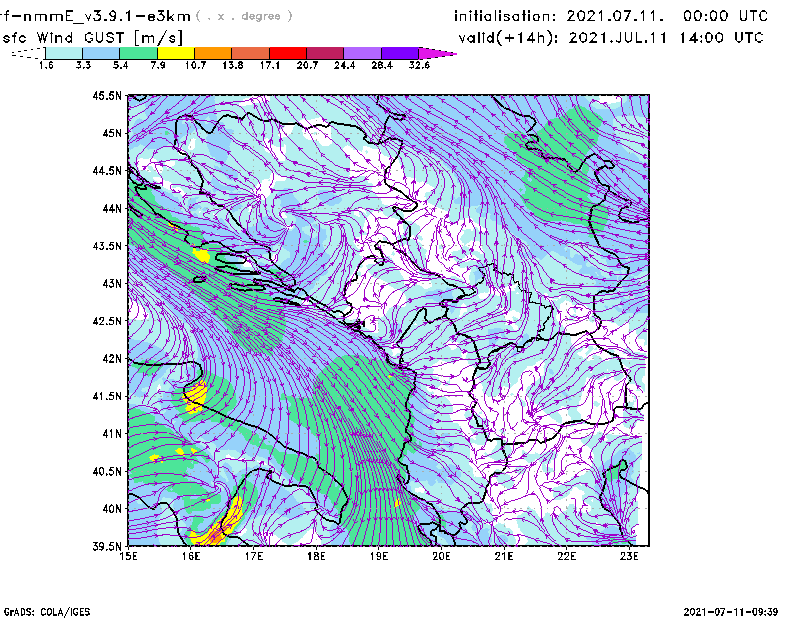Viewport: 800px width, 618px height.
Task: Click the light blue legend swatch
Action: pyautogui.click(x=101, y=53)
